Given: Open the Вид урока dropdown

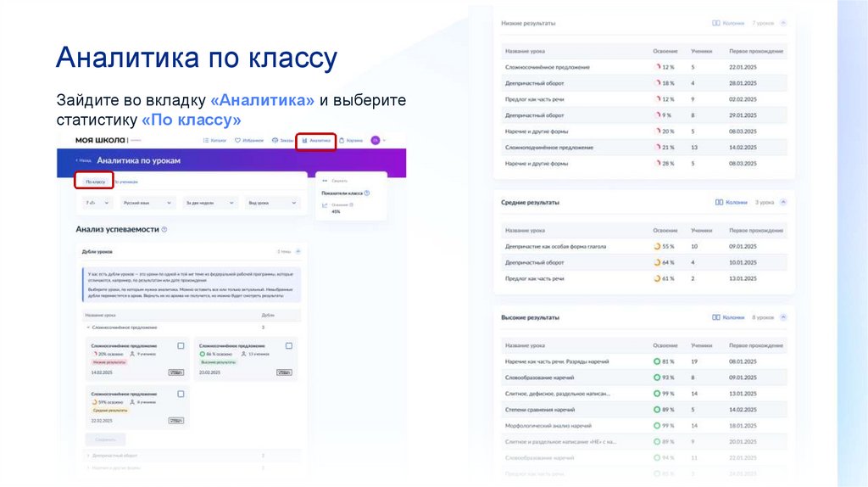Looking at the screenshot, I should coord(272,204).
